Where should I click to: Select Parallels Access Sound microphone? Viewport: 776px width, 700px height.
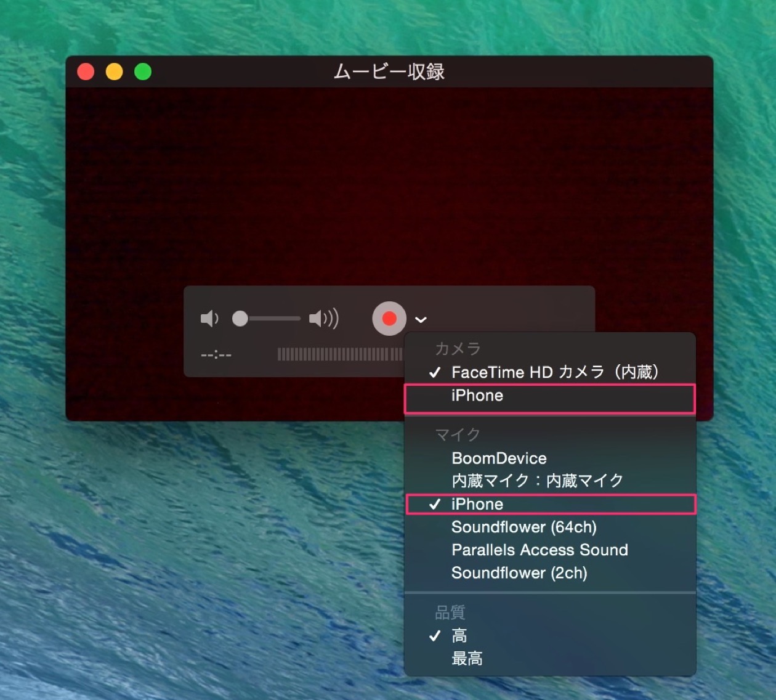pyautogui.click(x=550, y=550)
